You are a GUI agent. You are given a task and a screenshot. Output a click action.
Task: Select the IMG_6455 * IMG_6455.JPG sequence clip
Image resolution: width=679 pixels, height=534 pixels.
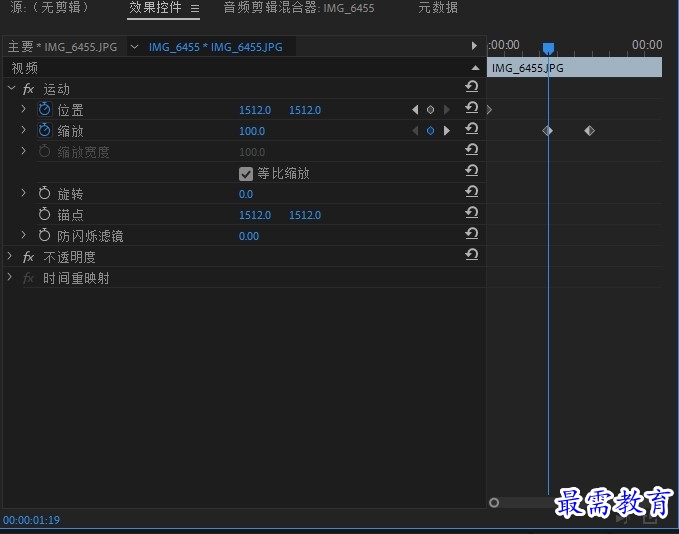coord(216,47)
